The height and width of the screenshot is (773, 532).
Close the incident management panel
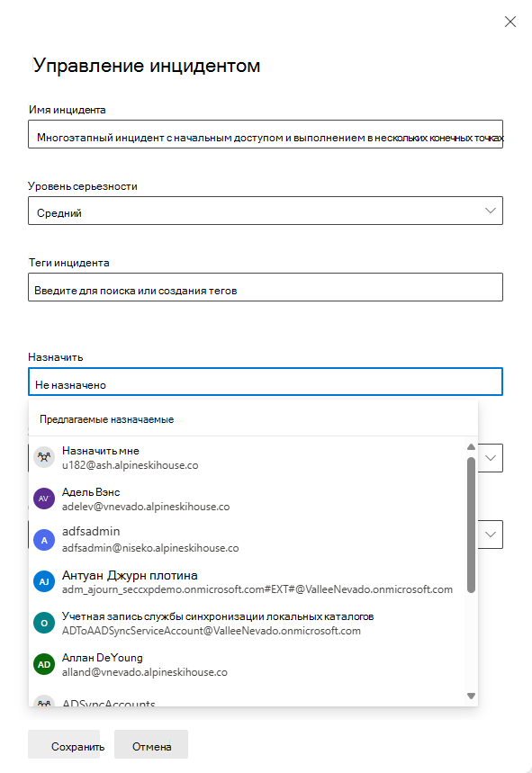[510, 22]
